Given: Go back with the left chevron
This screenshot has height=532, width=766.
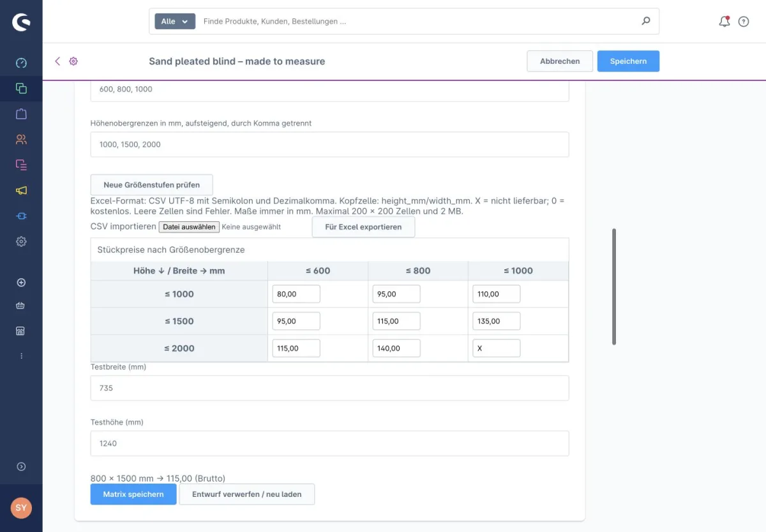Looking at the screenshot, I should pos(57,61).
